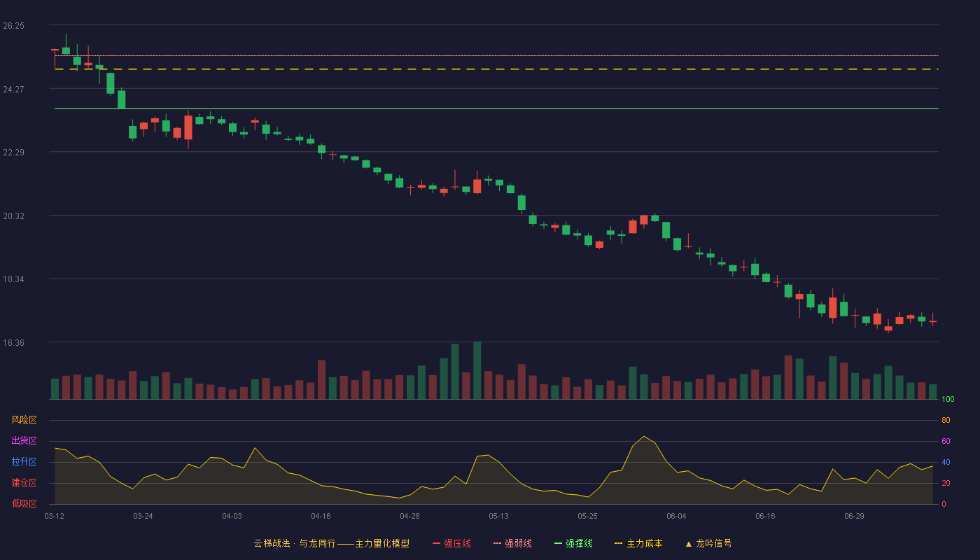Click the green horizontal 强撑线 support line

tap(496, 108)
